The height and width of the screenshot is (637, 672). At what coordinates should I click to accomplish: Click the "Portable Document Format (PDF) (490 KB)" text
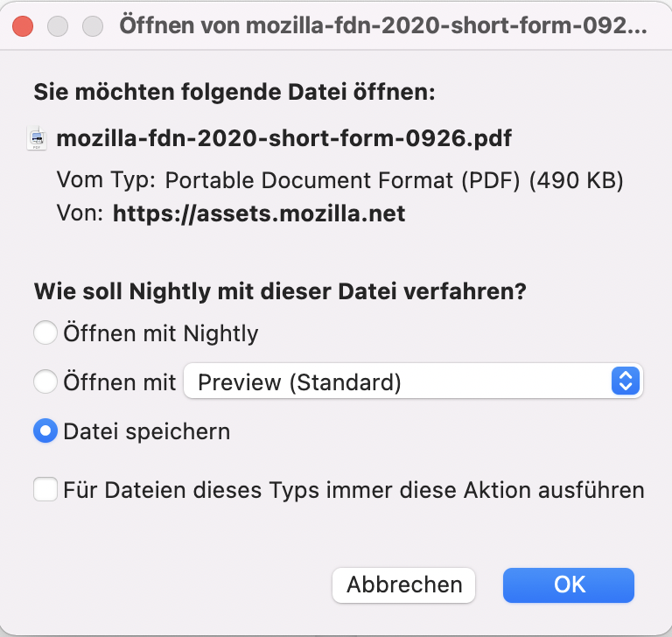pyautogui.click(x=394, y=180)
